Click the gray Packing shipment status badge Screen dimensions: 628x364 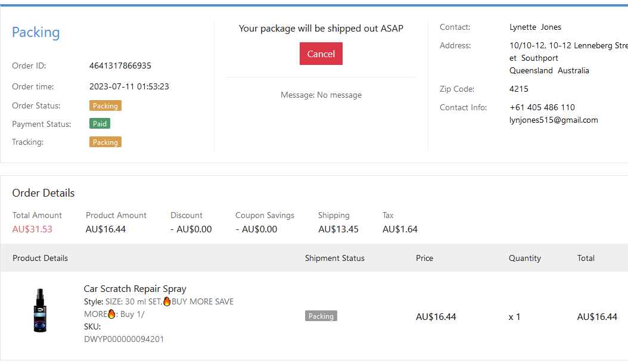tap(321, 316)
